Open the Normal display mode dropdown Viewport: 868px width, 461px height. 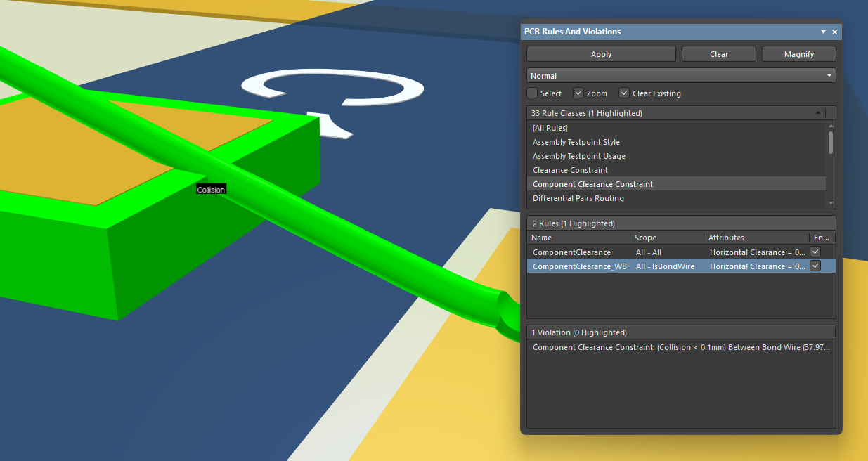click(829, 75)
